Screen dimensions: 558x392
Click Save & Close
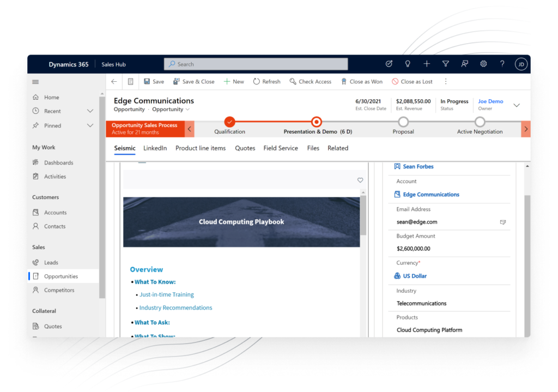193,82
